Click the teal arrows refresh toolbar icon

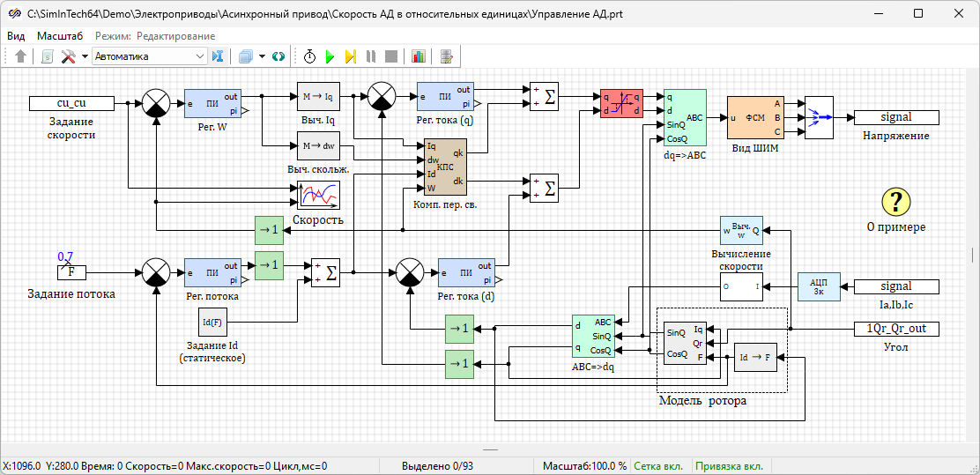[278, 56]
